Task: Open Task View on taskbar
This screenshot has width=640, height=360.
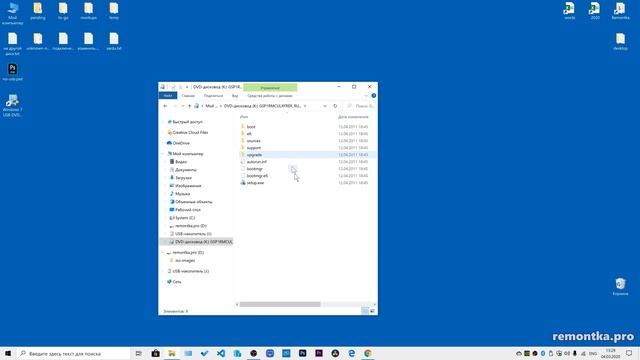Action: 139,353
